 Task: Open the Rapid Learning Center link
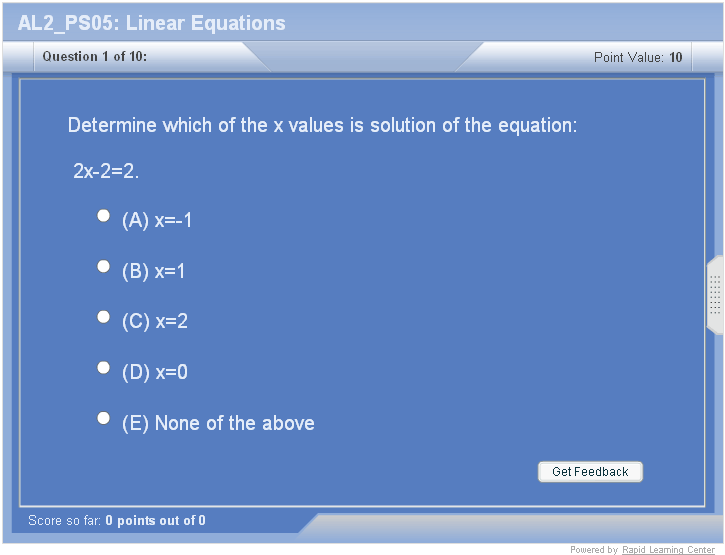pos(668,549)
